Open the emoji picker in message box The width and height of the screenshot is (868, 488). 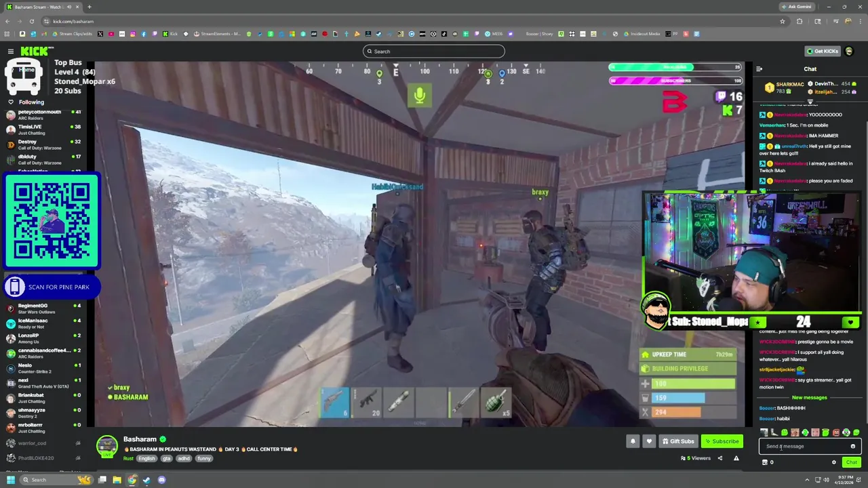(x=852, y=446)
